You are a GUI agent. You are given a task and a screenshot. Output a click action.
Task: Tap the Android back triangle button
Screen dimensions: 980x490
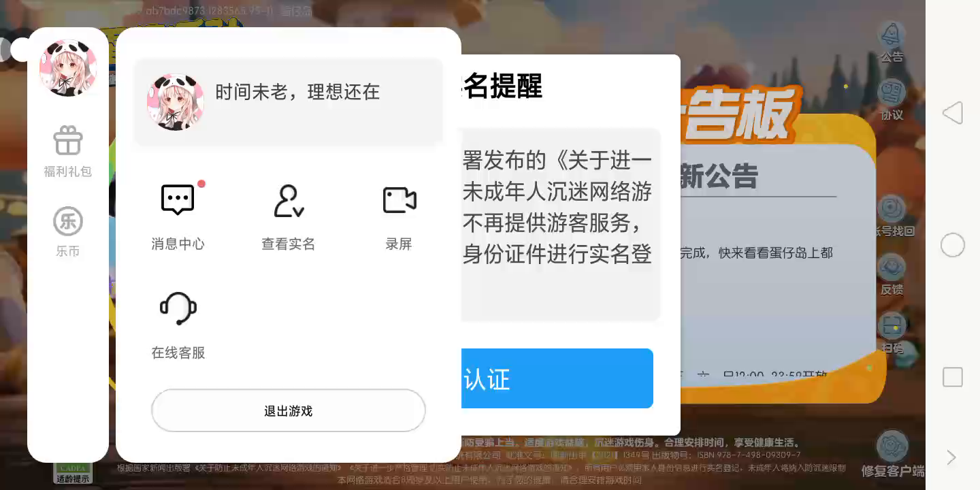tap(953, 113)
